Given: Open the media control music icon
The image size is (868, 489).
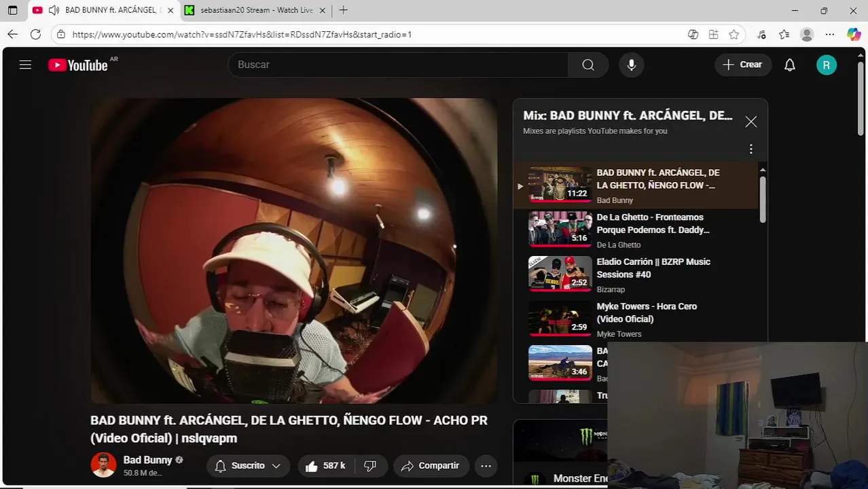Looking at the screenshot, I should [x=761, y=35].
